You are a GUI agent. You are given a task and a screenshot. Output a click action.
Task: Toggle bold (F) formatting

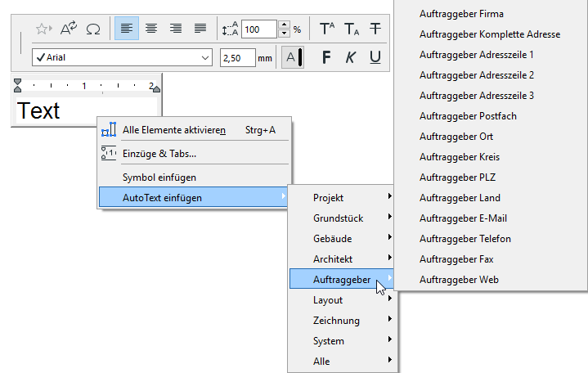(326, 57)
